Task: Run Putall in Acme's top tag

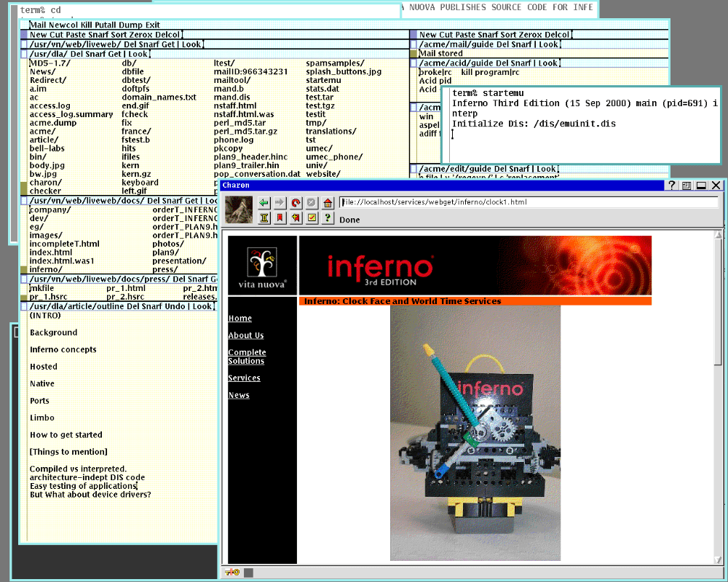Action: [106, 25]
